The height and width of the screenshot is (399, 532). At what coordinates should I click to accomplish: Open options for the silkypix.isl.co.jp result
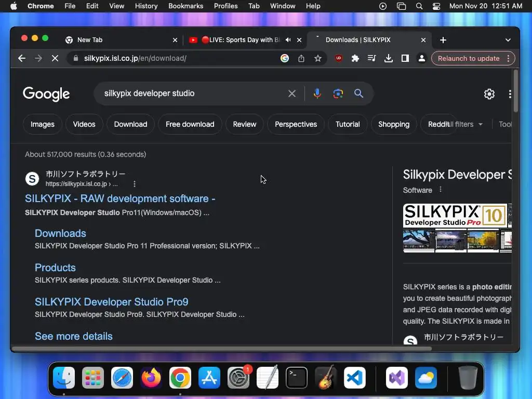click(x=135, y=184)
